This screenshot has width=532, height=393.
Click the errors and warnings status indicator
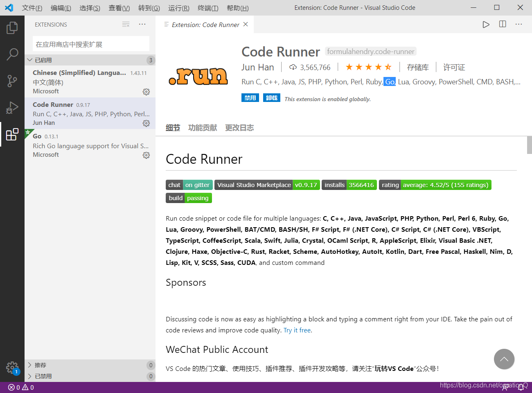click(21, 387)
